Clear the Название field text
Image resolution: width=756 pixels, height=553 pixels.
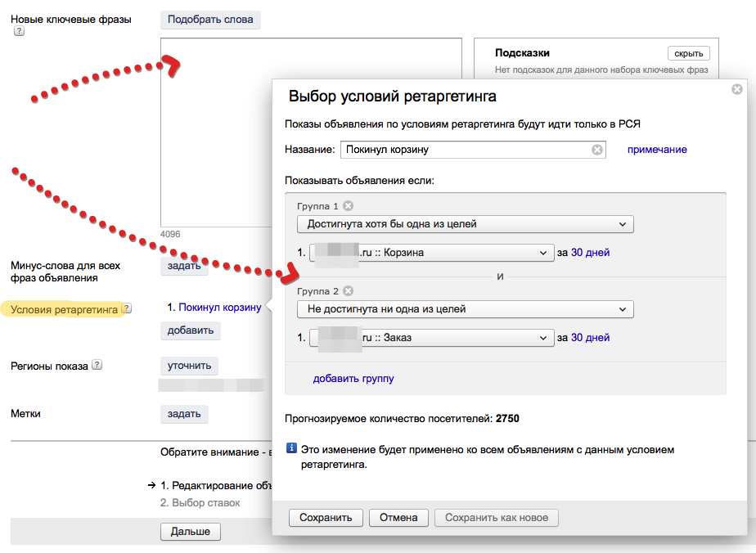[597, 150]
